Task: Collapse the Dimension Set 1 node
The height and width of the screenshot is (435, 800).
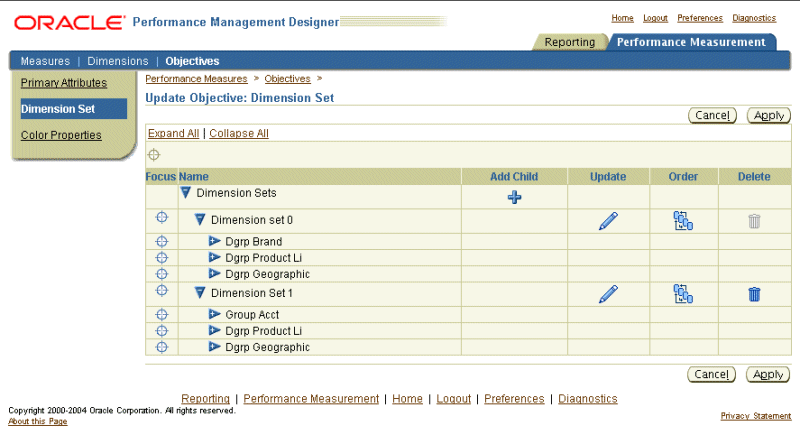Action: (x=200, y=293)
